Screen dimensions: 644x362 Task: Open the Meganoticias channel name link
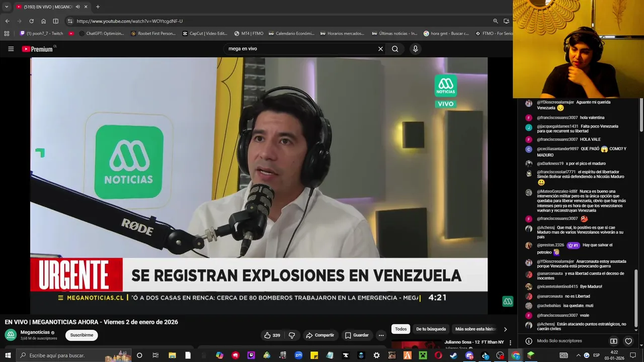35,332
